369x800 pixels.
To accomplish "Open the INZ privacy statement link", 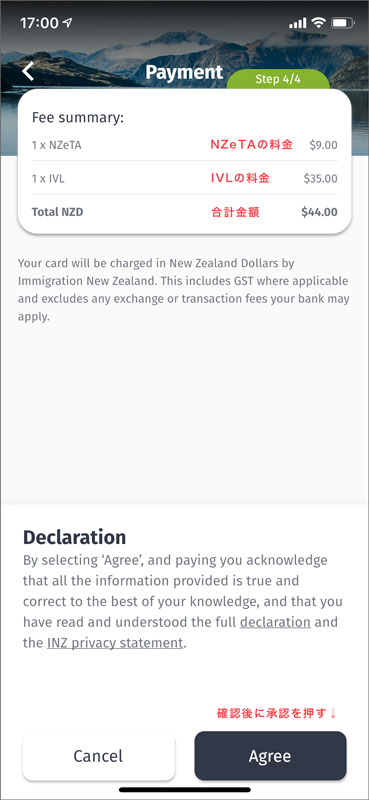I will click(115, 643).
